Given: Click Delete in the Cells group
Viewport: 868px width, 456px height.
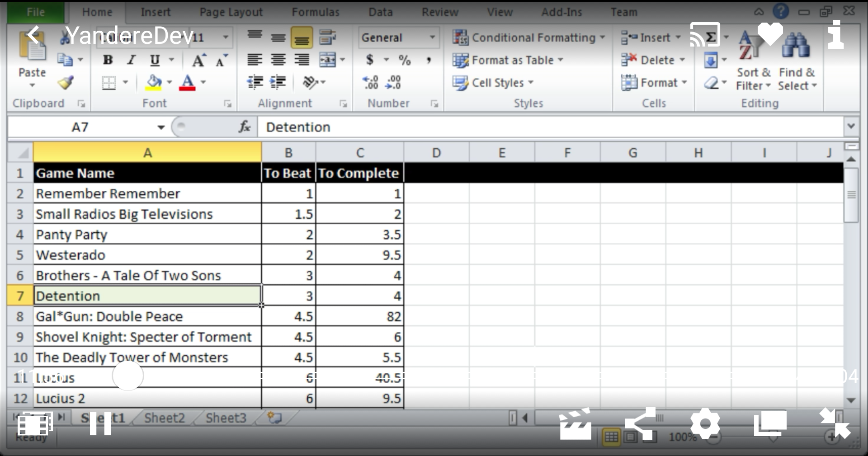Looking at the screenshot, I should pos(653,60).
